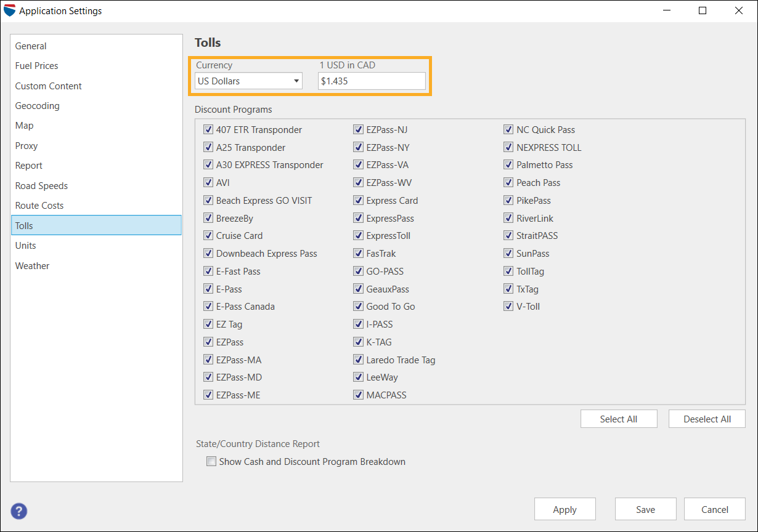
Task: Disable the EZPass discount program
Action: tap(208, 342)
